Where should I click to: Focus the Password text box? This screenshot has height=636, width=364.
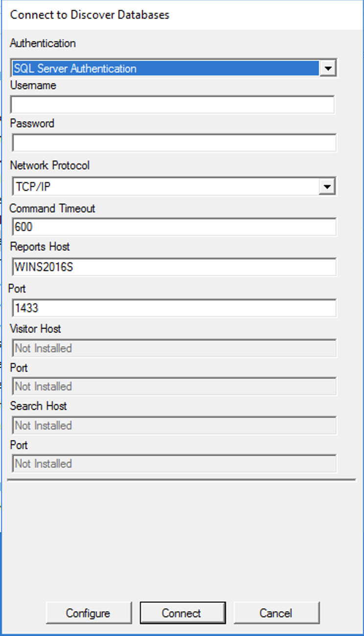[x=174, y=143]
